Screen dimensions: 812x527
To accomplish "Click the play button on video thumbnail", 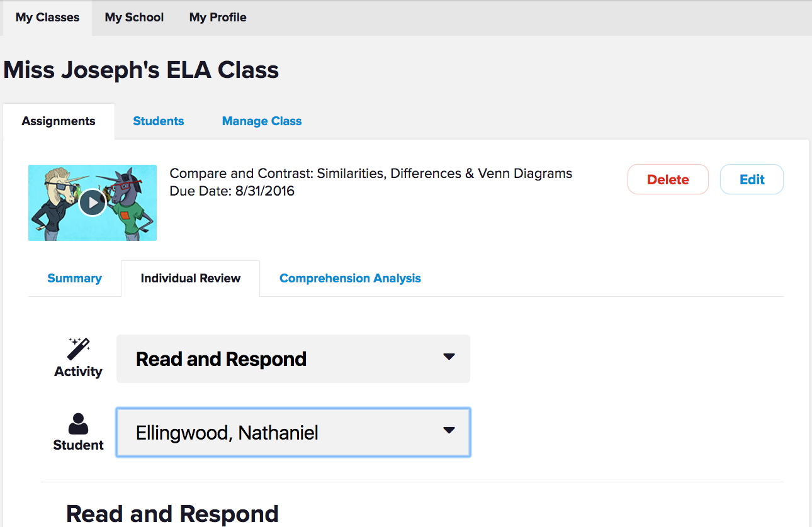I will pos(93,202).
